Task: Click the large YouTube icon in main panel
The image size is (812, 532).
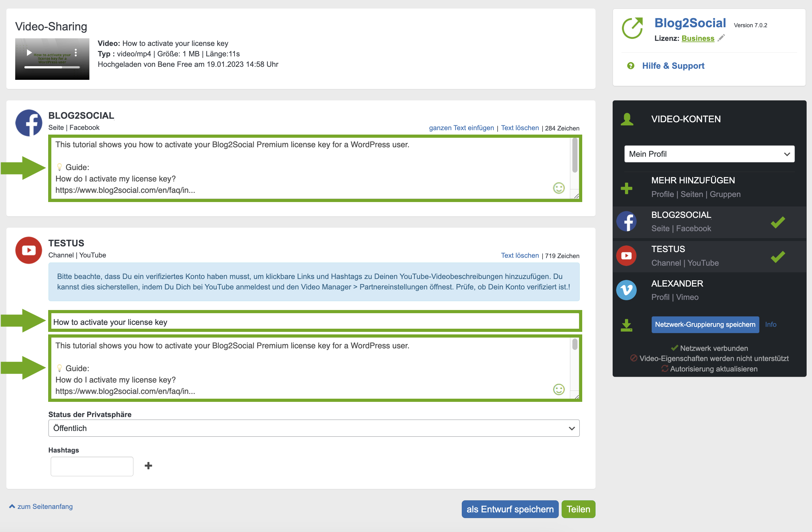Action: (29, 250)
